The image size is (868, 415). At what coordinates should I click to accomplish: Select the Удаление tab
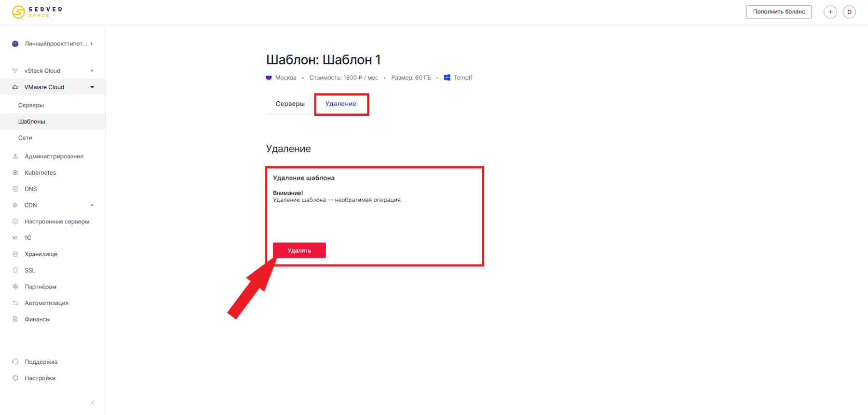341,104
